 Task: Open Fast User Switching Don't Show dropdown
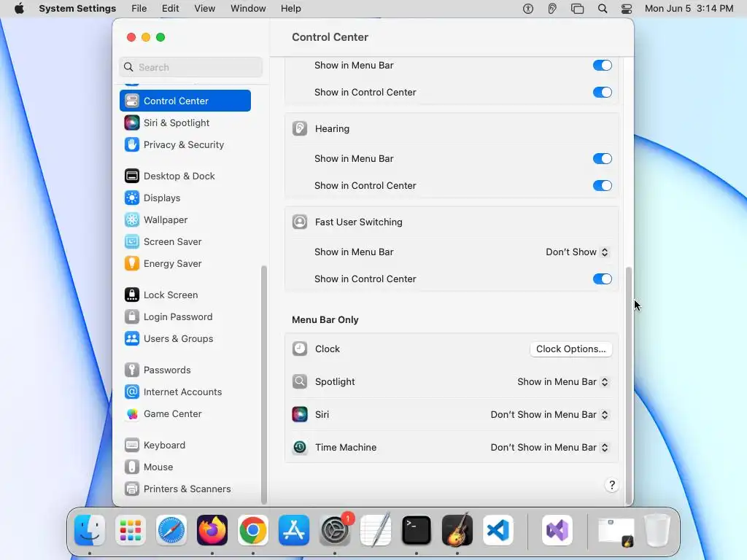coord(577,252)
